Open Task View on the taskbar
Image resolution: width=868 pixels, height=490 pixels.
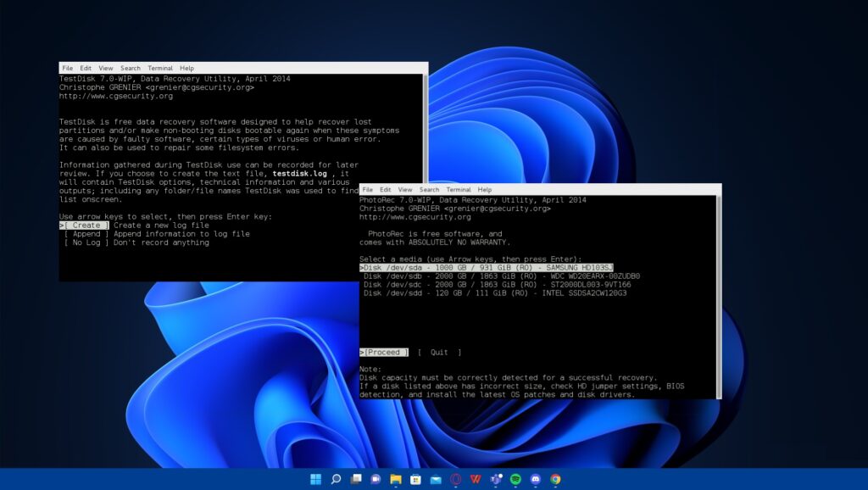coord(356,479)
